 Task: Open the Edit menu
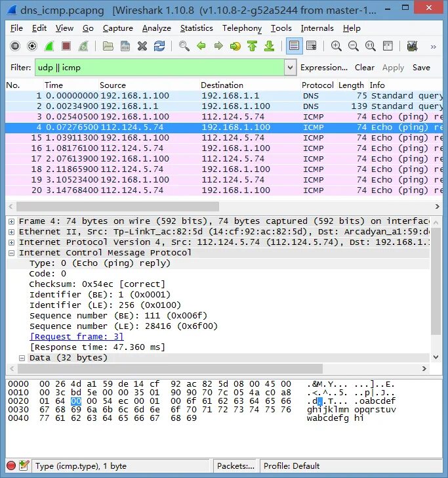tap(39, 28)
